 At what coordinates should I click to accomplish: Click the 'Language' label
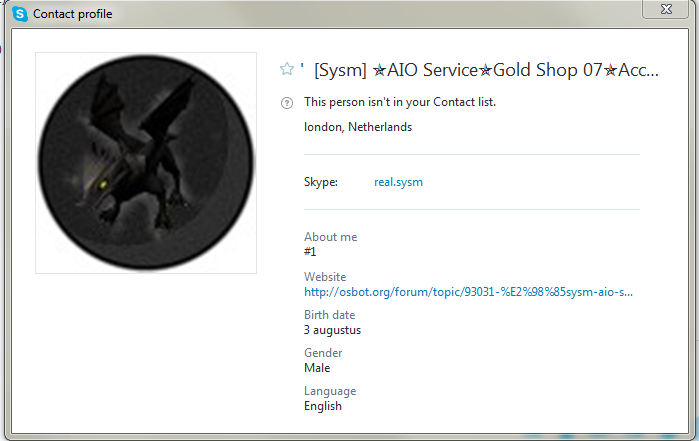pyautogui.click(x=330, y=391)
